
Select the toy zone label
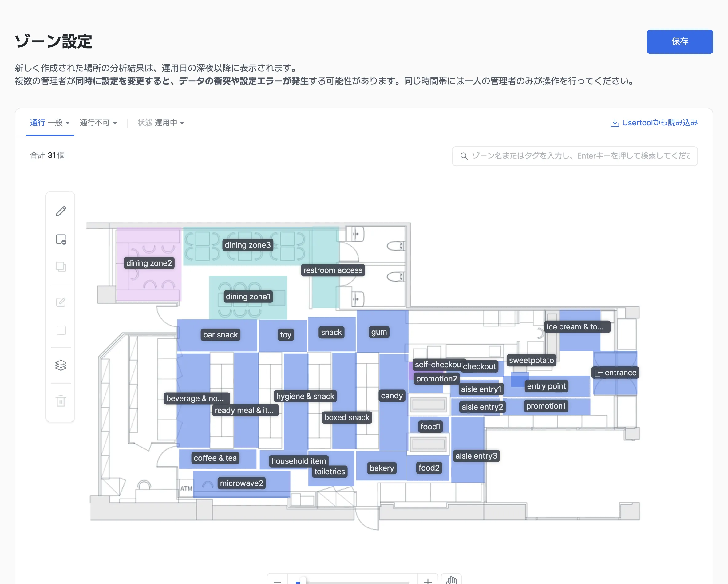(x=286, y=334)
